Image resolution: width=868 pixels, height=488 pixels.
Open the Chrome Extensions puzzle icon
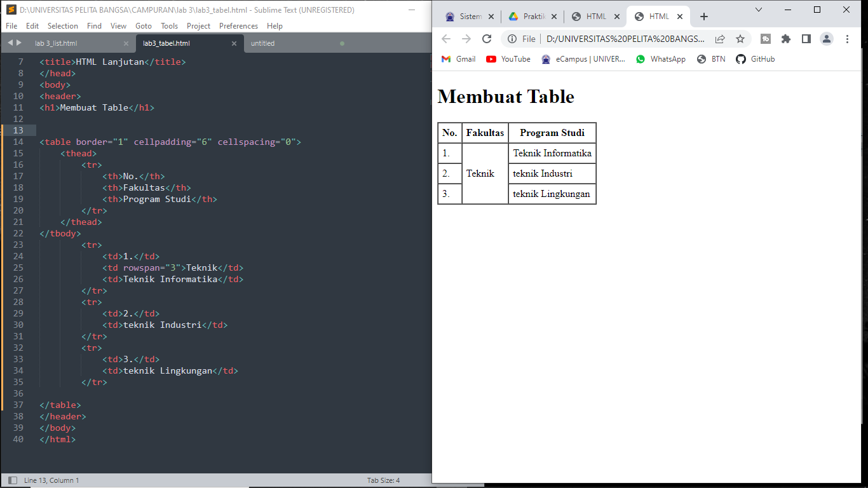pos(786,39)
